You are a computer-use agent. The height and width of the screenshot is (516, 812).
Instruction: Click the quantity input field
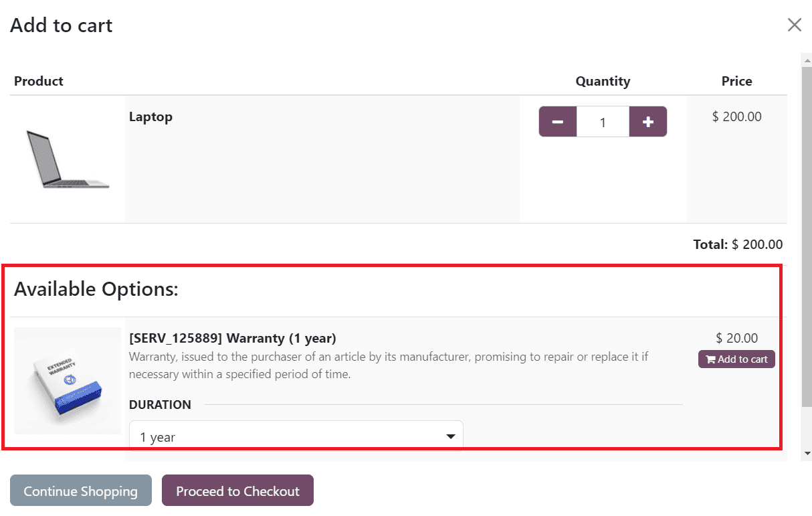pos(603,122)
